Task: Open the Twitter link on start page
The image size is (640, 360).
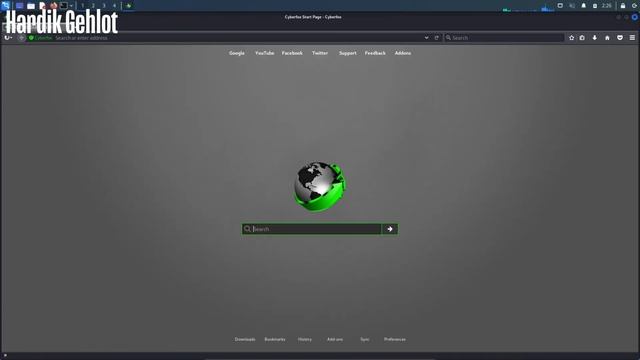Action: point(320,53)
